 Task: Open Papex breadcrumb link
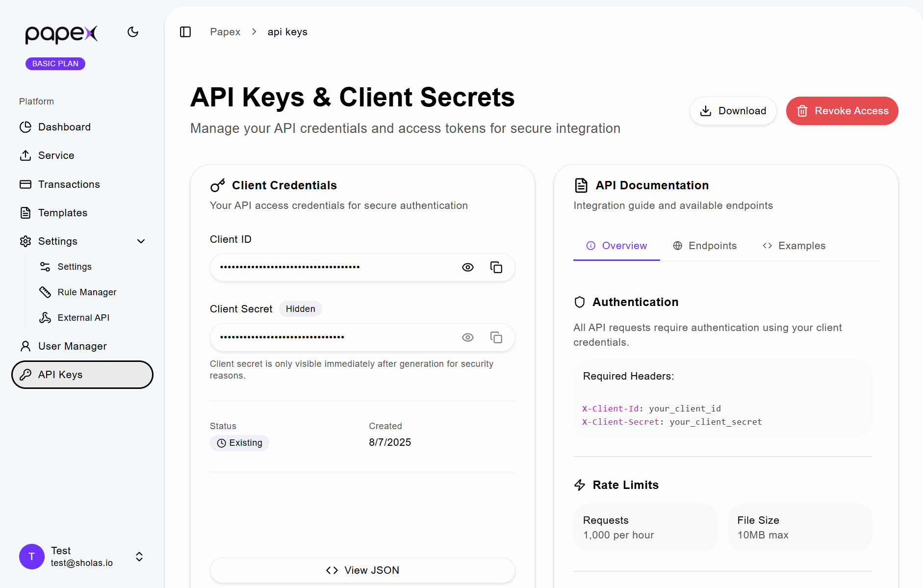(225, 32)
